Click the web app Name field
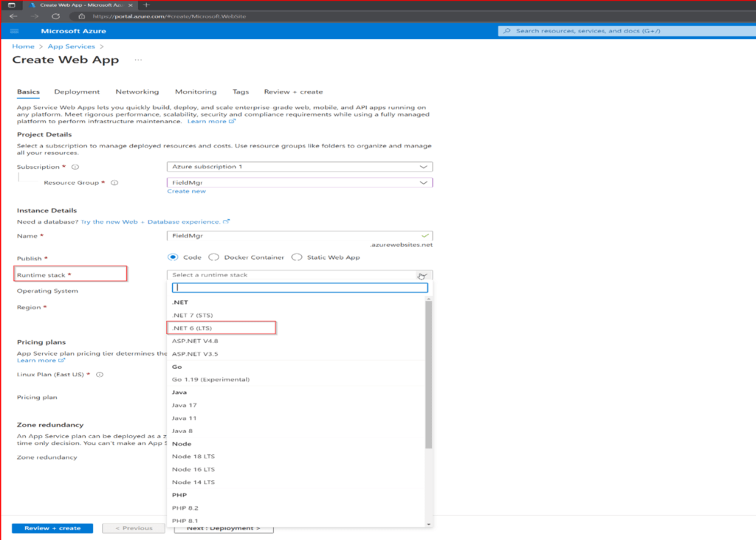Image resolution: width=756 pixels, height=540 pixels. [x=300, y=235]
